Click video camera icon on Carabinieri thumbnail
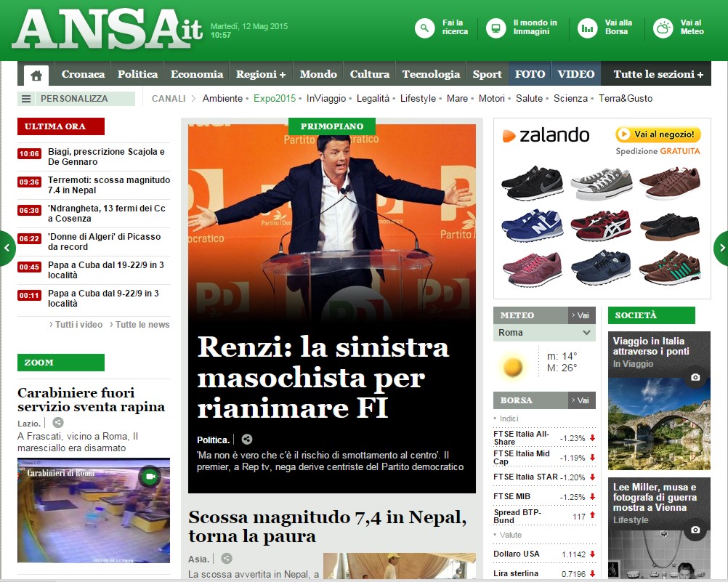Viewport: 728px width, 582px height. tap(150, 477)
